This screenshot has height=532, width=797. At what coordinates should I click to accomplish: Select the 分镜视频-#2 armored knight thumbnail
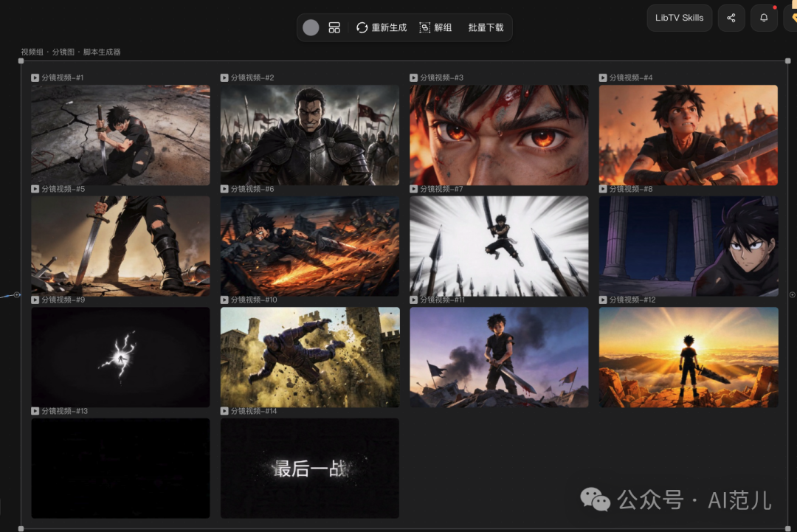coord(310,135)
